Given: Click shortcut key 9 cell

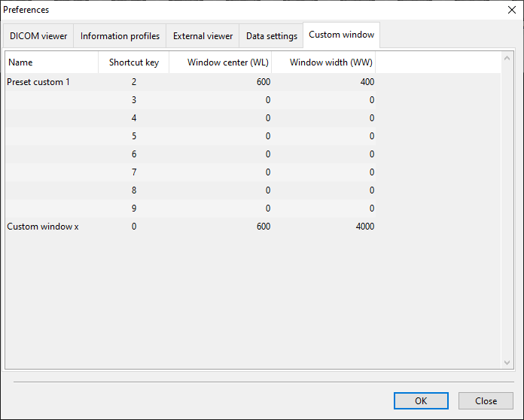Looking at the screenshot, I should click(134, 208).
